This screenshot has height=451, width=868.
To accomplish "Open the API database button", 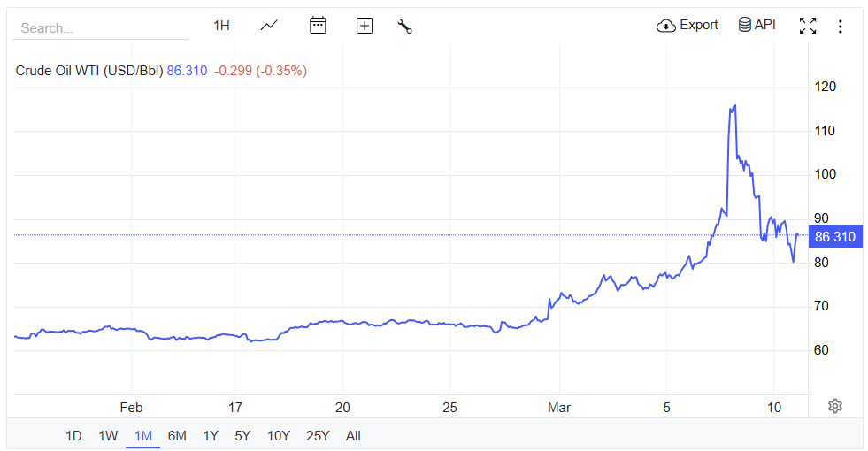I will click(x=757, y=26).
